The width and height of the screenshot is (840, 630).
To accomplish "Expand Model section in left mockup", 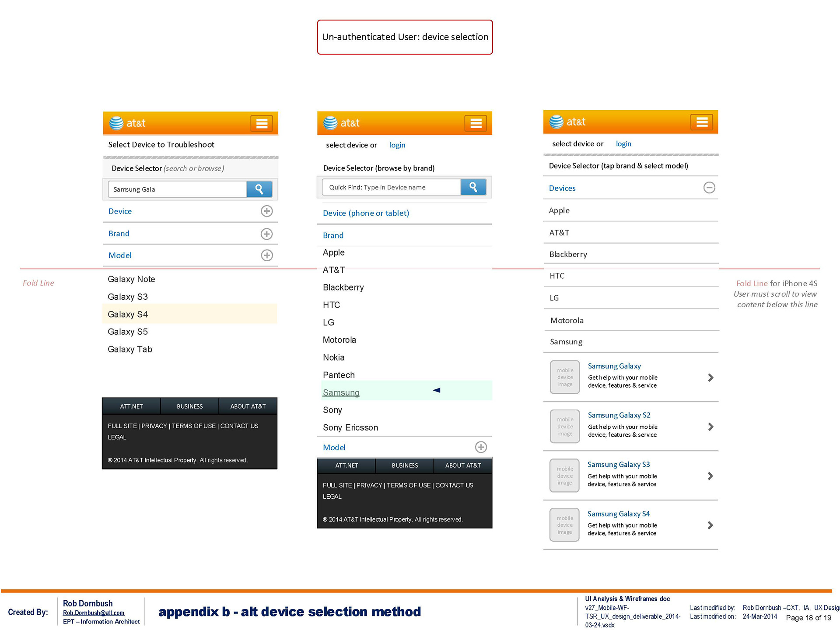I will [x=266, y=255].
